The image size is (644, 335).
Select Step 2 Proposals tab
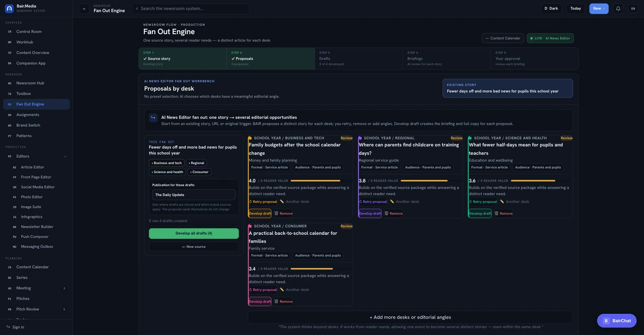pyautogui.click(x=271, y=58)
